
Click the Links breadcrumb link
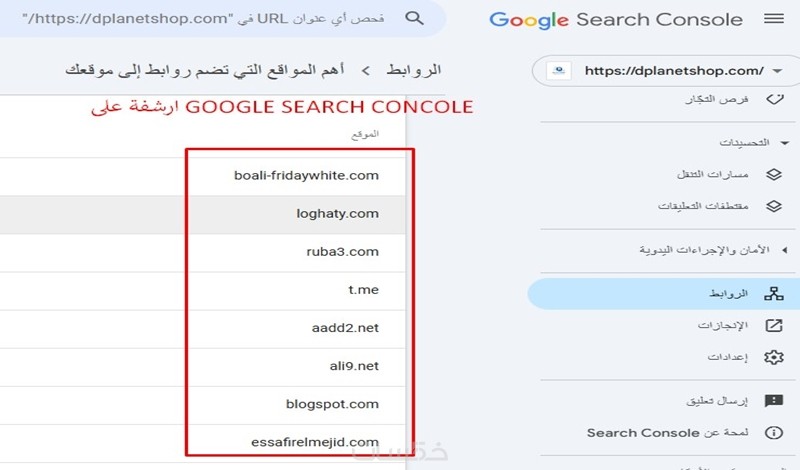(x=414, y=71)
